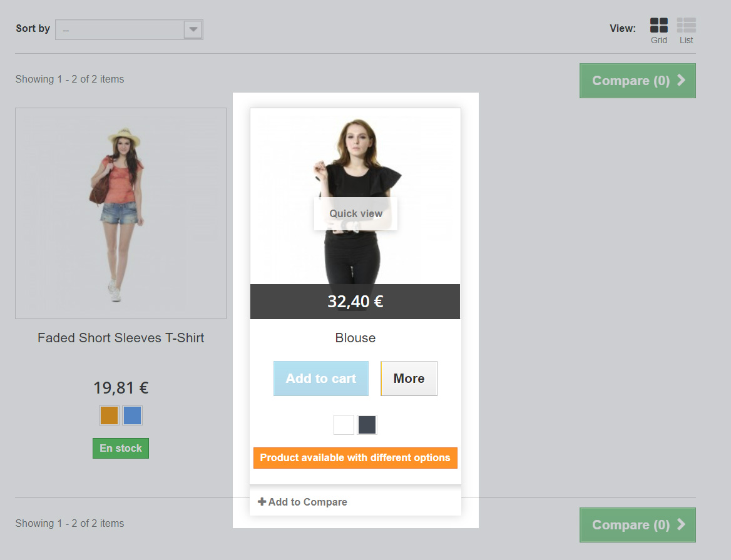Click the More button for Blouse

[409, 379]
